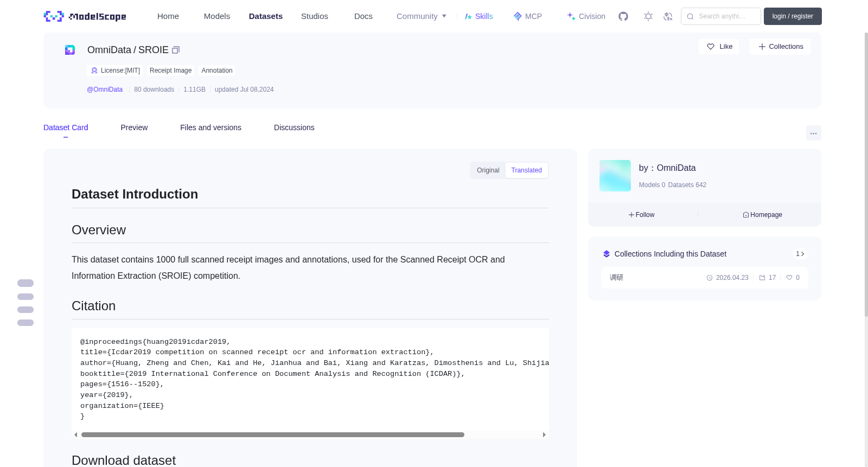Click the collection likes heart icon

(x=789, y=278)
